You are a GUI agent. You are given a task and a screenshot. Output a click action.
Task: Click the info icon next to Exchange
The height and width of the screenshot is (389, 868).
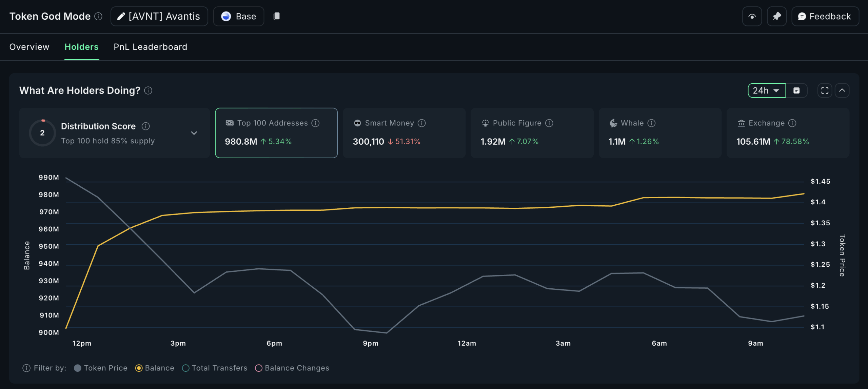(792, 123)
